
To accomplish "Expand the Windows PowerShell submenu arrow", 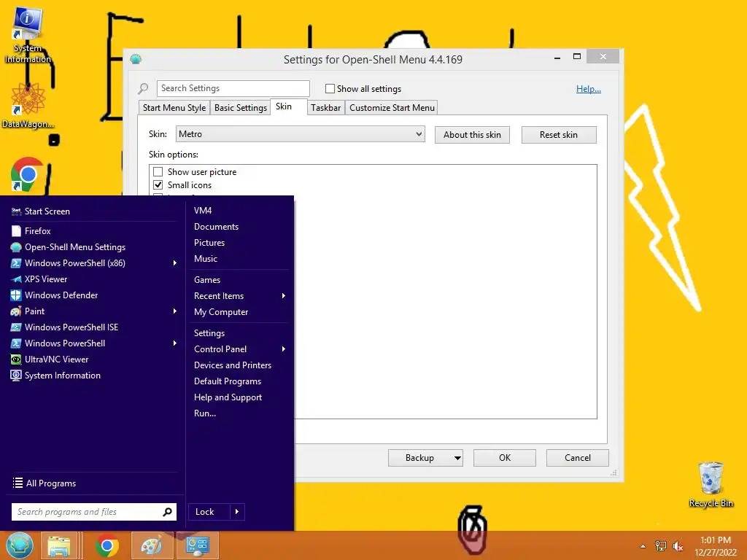I will click(175, 343).
